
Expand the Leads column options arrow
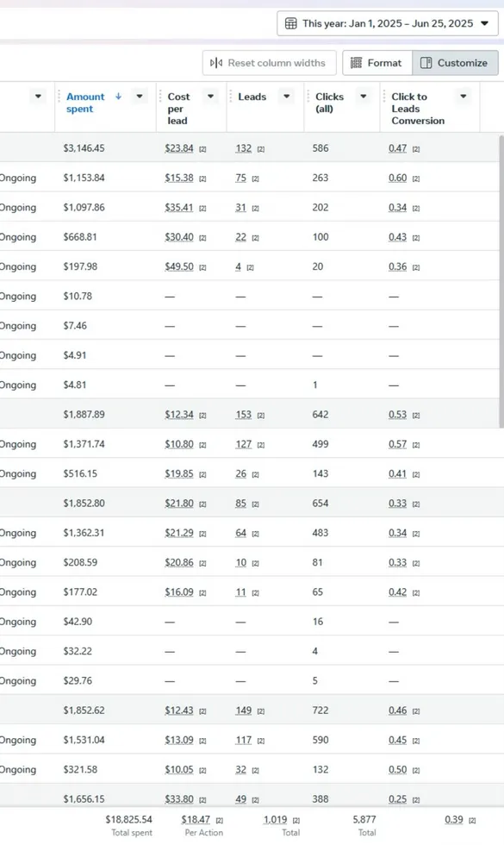(286, 97)
